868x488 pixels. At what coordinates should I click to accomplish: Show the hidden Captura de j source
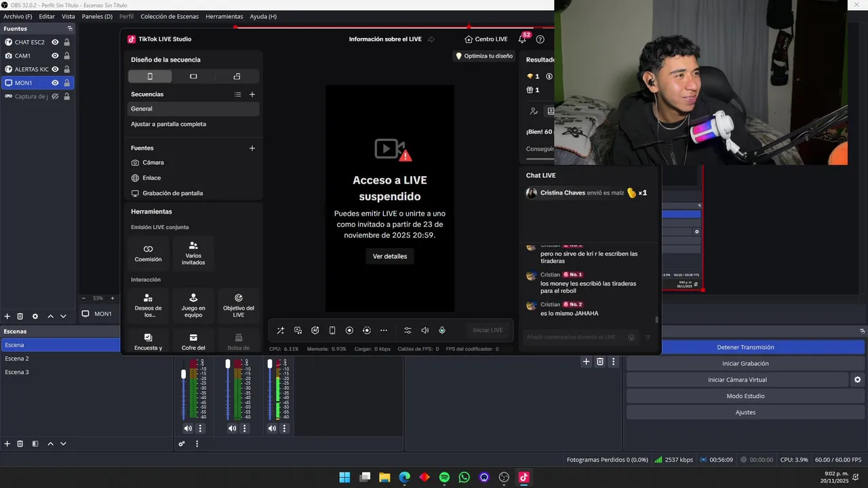56,96
